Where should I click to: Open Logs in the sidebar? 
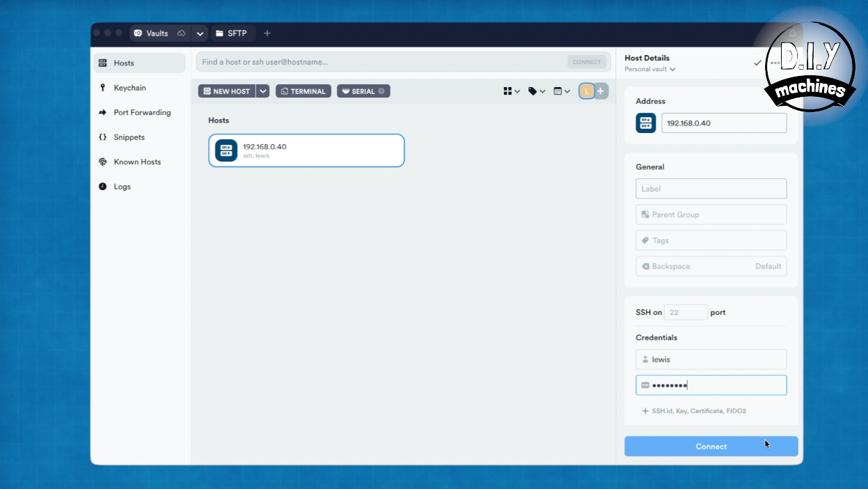click(140, 187)
